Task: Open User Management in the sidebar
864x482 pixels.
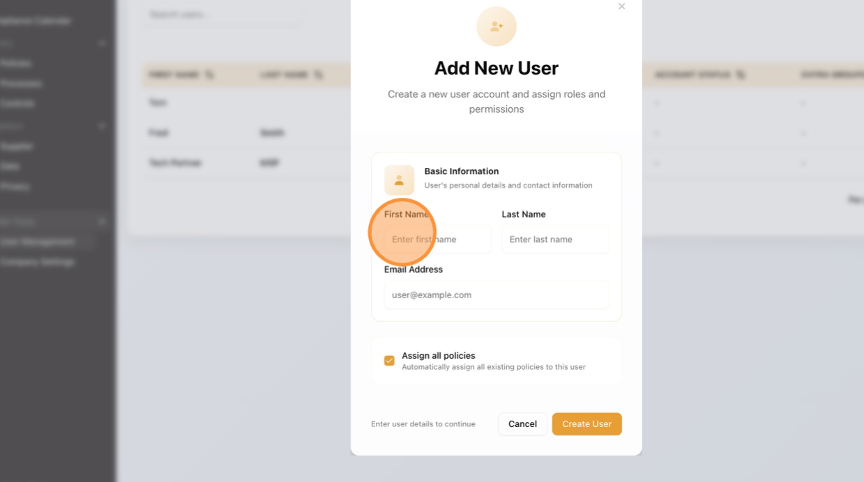Action: pyautogui.click(x=38, y=241)
